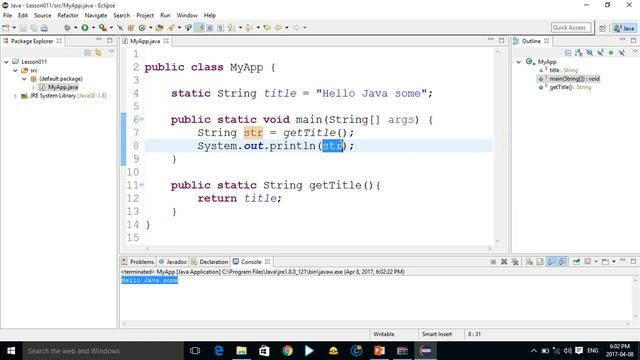The image size is (640, 360).
Task: Click the Remove All Terminated Launches console icon
Action: [515, 262]
